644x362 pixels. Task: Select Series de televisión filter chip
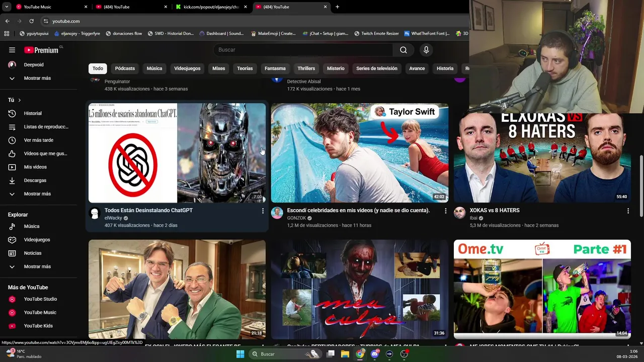[377, 68]
